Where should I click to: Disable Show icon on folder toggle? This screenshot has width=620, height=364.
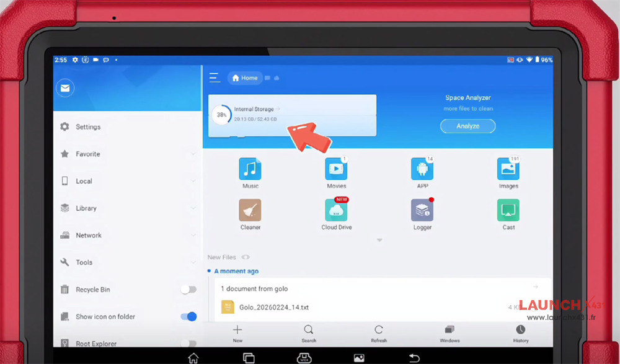(x=188, y=317)
